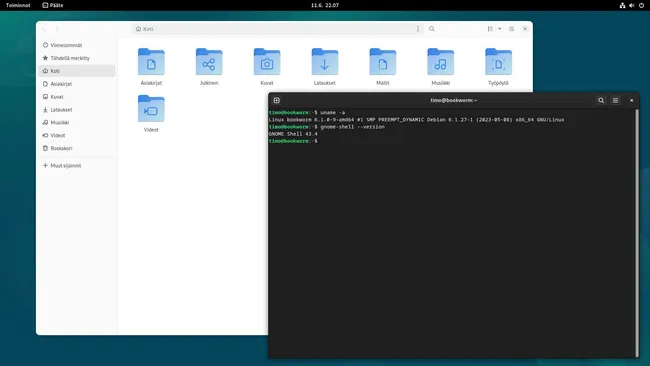The width and height of the screenshot is (650, 366).
Task: Select Videot in the sidebar
Action: pos(77,135)
